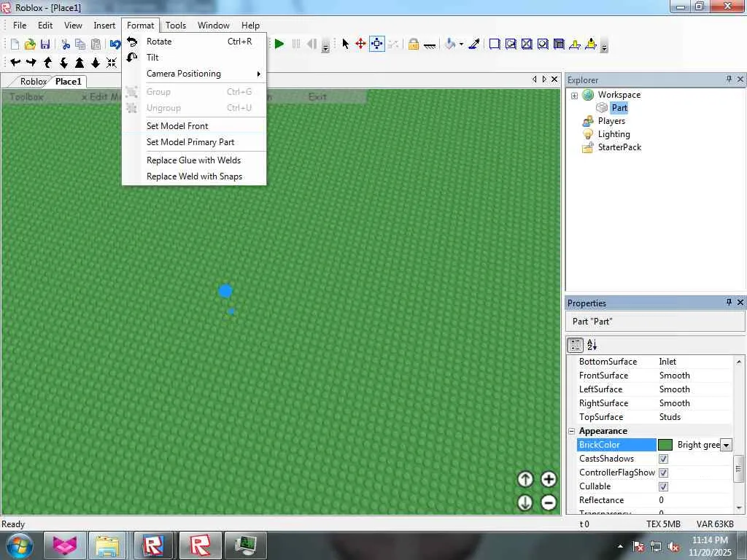The image size is (747, 560).
Task: Undo the last action
Action: [x=115, y=44]
